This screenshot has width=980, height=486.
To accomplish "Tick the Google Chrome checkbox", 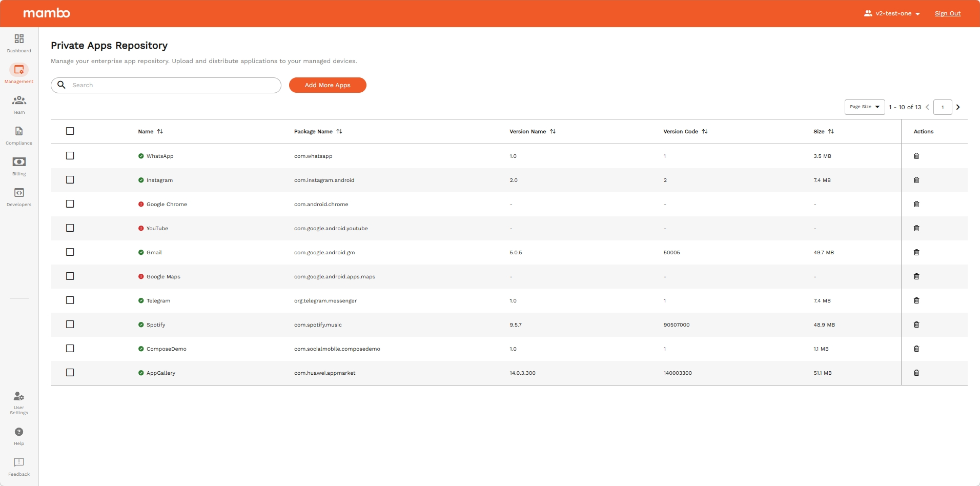I will 70,204.
